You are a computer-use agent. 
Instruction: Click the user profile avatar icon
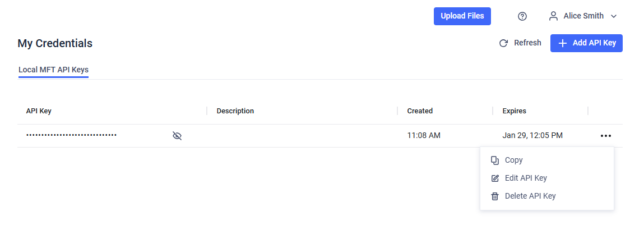[553, 16]
